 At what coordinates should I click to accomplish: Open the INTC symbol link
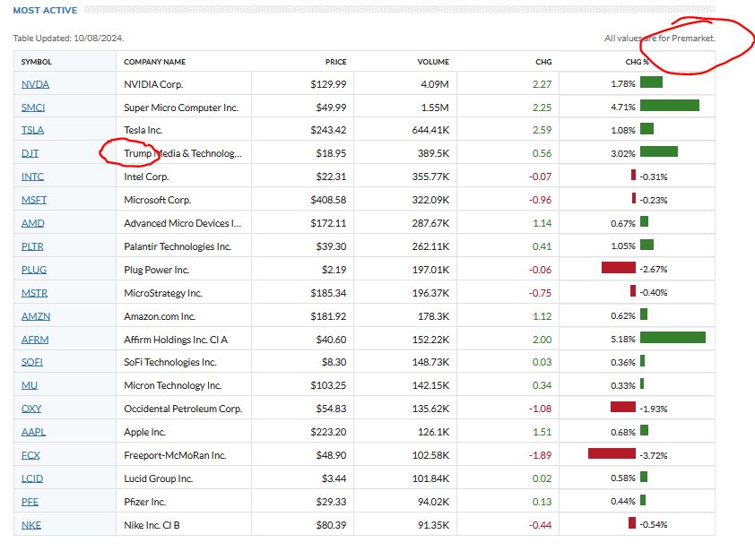(x=32, y=177)
